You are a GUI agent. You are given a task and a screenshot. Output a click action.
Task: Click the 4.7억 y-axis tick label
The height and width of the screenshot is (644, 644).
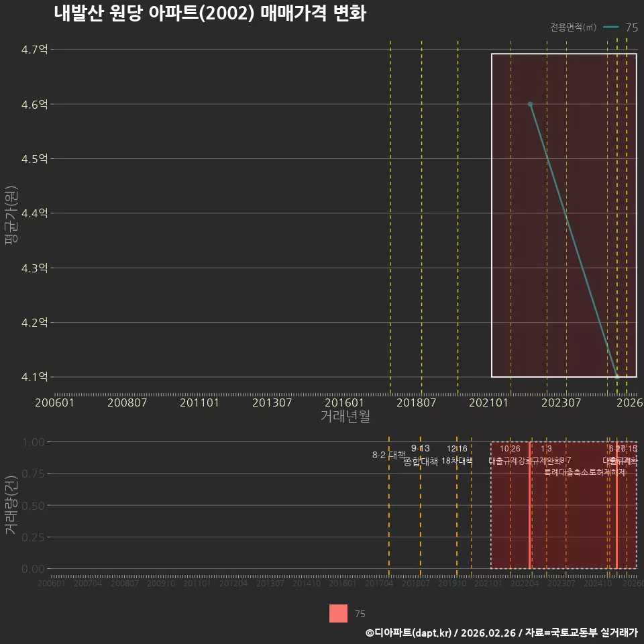point(34,50)
